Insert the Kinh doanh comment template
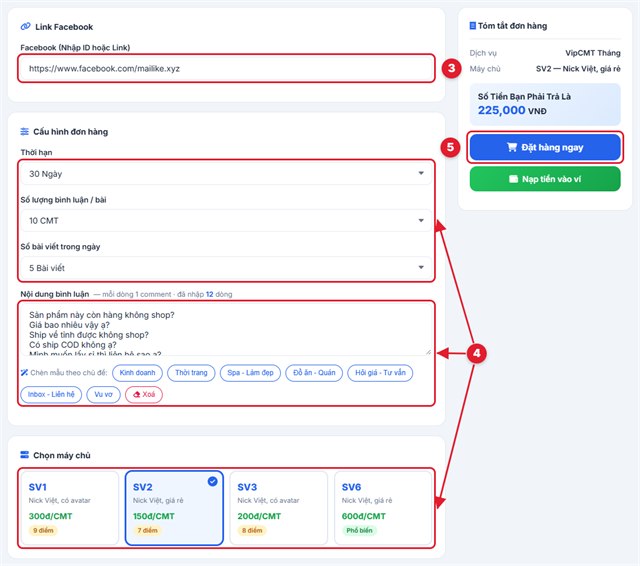 pyautogui.click(x=137, y=373)
